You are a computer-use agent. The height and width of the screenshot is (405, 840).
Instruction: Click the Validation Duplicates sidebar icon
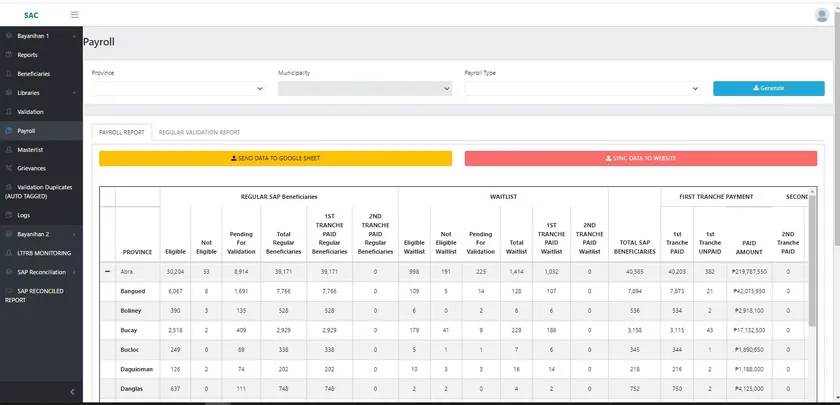click(x=9, y=188)
